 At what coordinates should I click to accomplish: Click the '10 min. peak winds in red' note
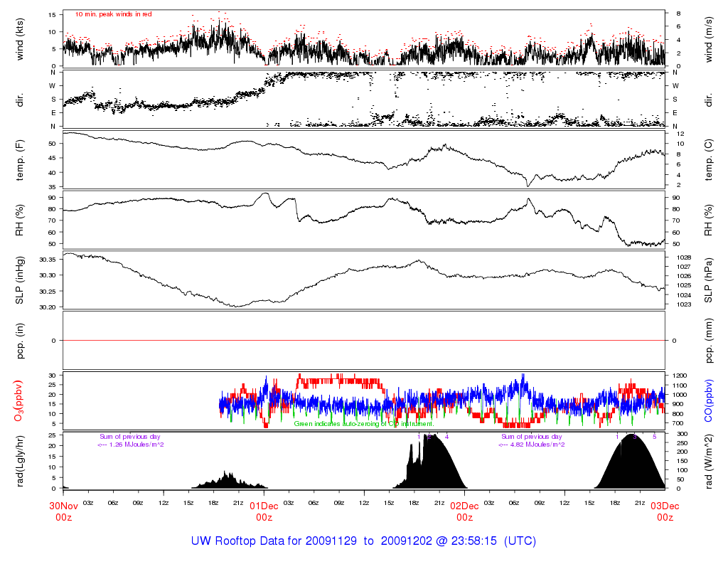[114, 14]
